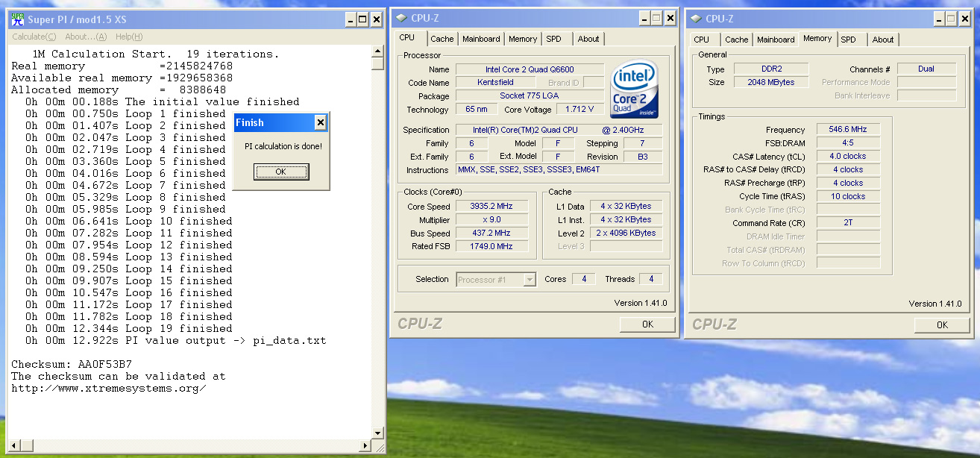Click the Package field Socket 775 LGA
980x458 pixels.
point(530,96)
